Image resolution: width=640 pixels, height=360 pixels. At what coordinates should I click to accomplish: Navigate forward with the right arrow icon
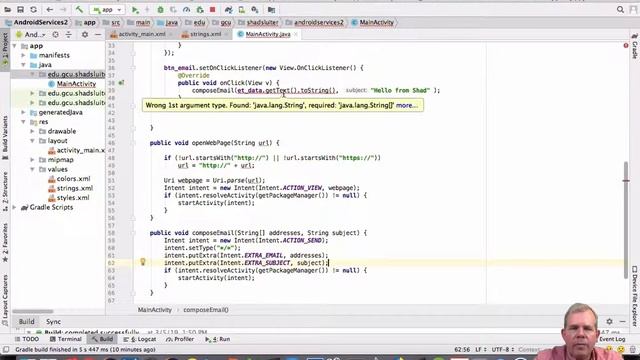pyautogui.click(x=63, y=9)
